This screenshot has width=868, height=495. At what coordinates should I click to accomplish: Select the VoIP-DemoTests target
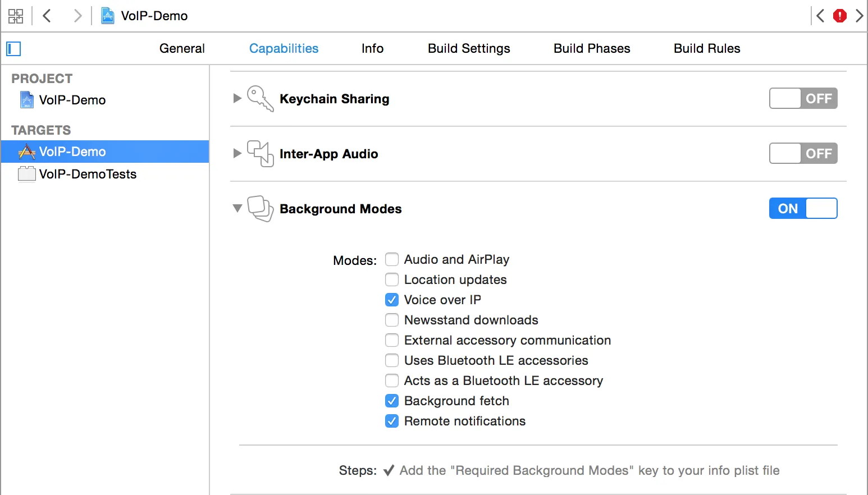coord(88,174)
